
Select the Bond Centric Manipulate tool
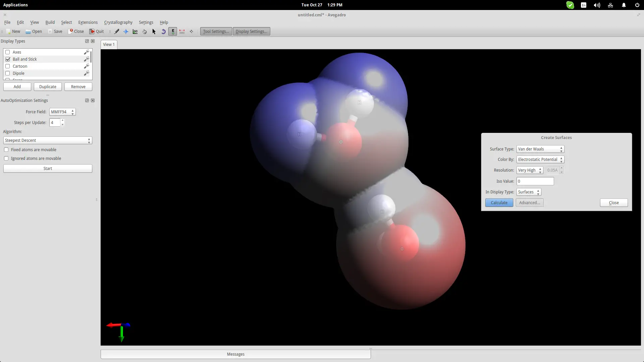(135, 32)
